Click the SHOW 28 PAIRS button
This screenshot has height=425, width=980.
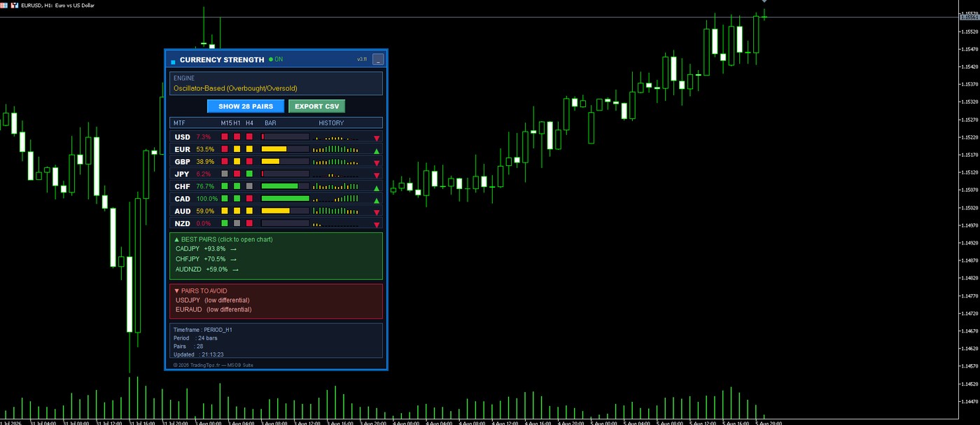(246, 106)
